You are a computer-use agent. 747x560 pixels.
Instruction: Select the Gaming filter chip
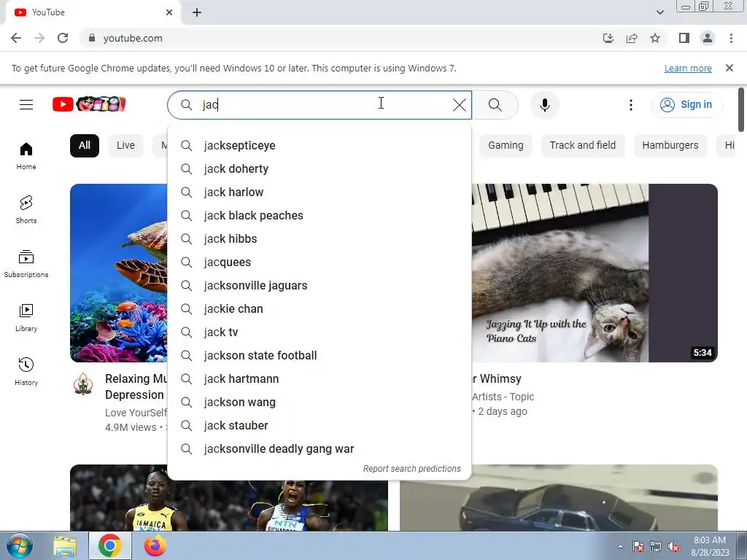click(506, 145)
